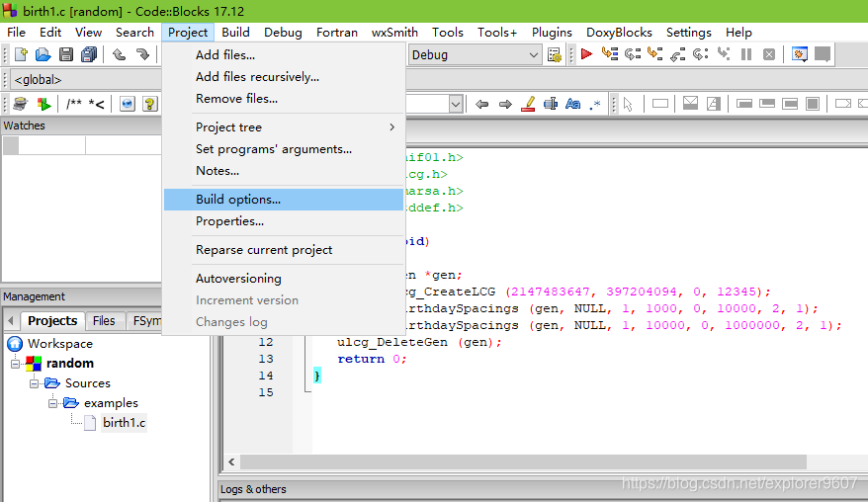Select Reparse current project entry
Screen dimensions: 868x502
tap(284, 250)
